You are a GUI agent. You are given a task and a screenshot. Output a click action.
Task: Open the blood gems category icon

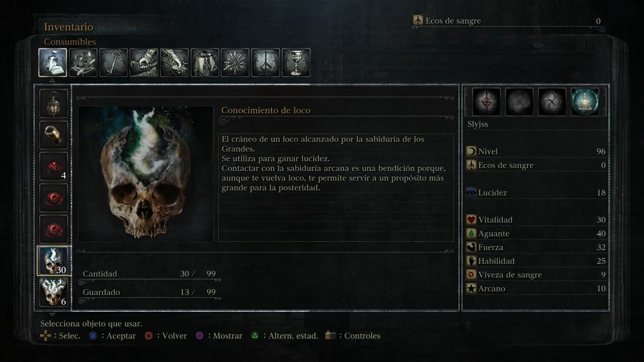[235, 63]
